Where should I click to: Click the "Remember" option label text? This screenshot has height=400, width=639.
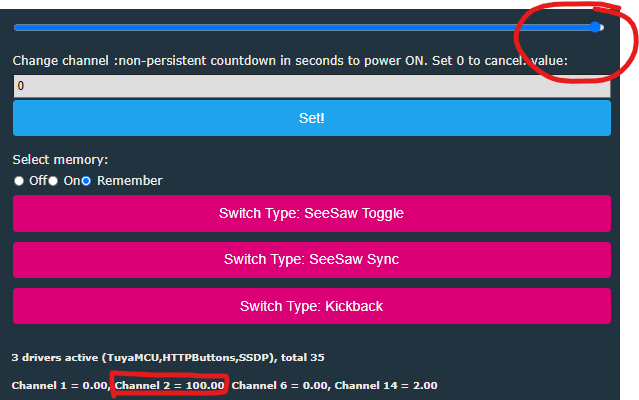point(130,181)
